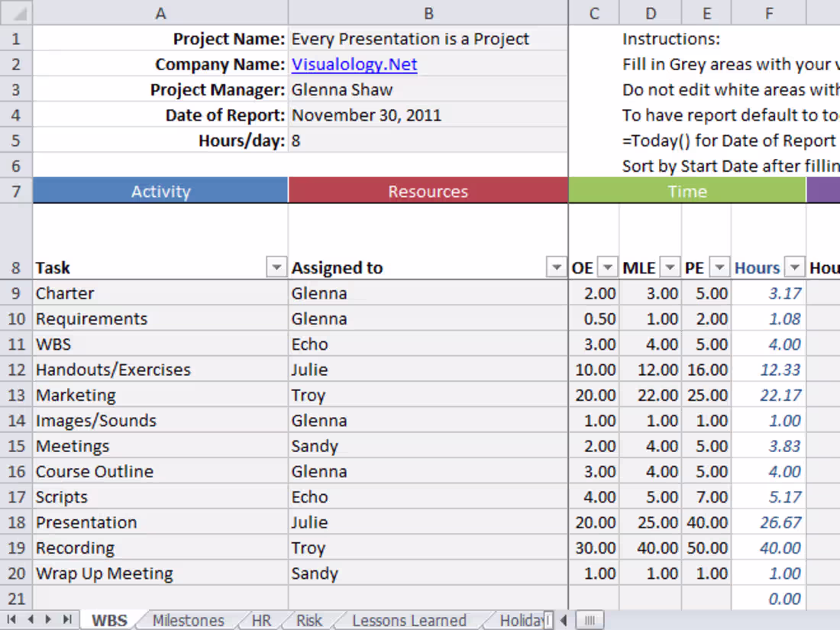This screenshot has height=630, width=840.
Task: Select the 'Scripts' task cell
Action: tap(160, 496)
